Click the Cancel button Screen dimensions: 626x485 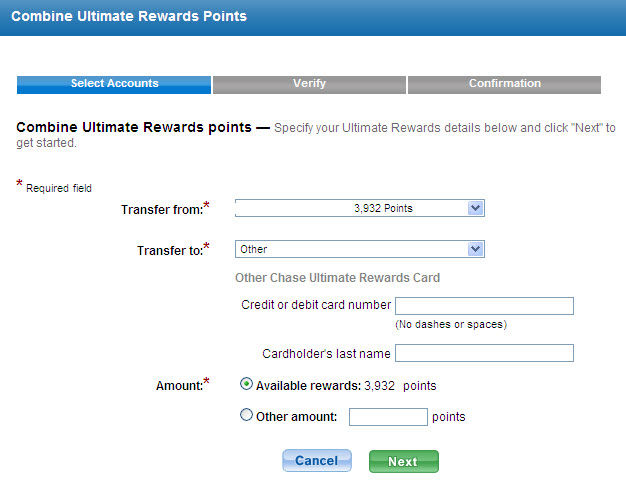coord(317,461)
